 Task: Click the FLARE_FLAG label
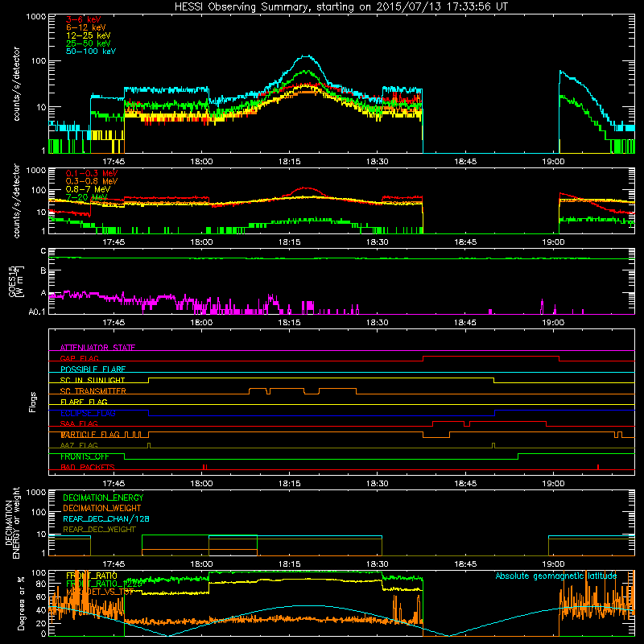click(x=84, y=402)
